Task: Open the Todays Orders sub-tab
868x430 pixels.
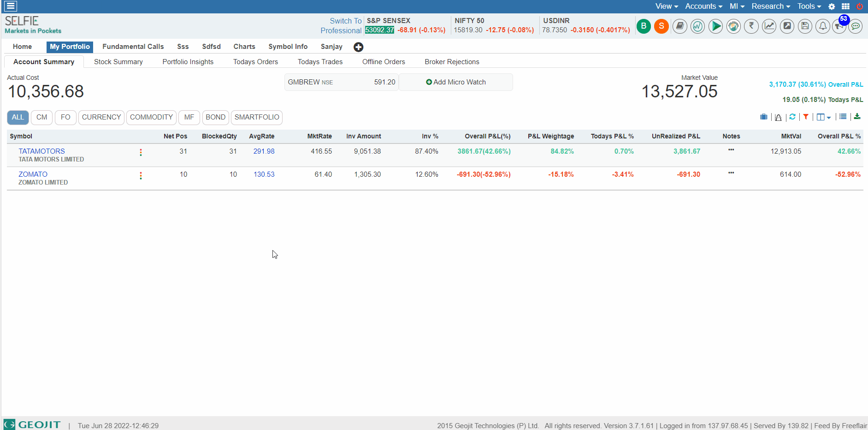Action: click(x=256, y=62)
